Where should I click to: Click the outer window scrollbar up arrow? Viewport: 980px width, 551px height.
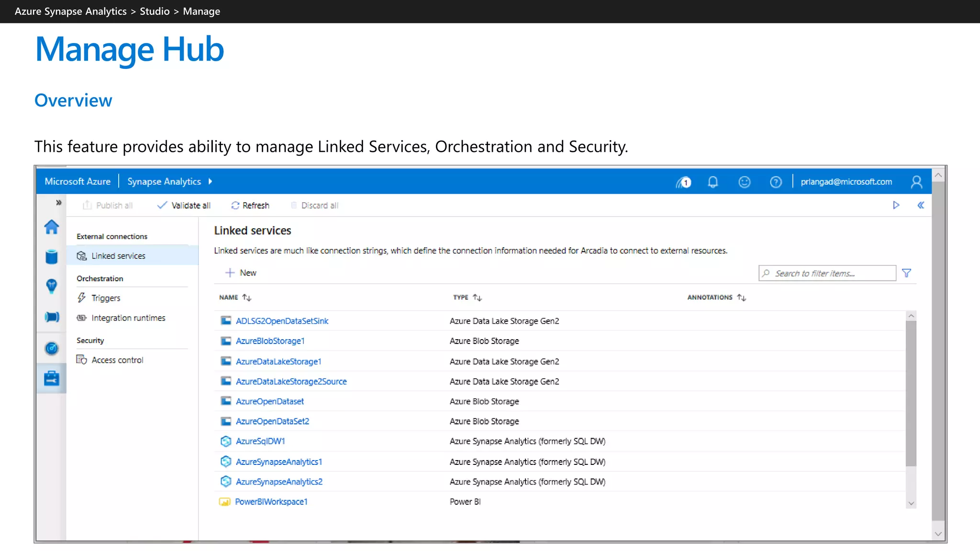coord(938,176)
